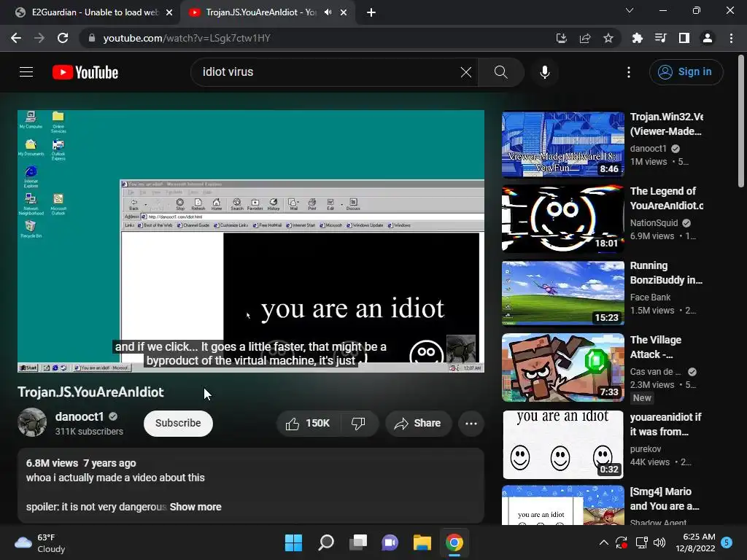Mute the YouTube tab audio icon
This screenshot has width=747, height=560.
tap(328, 12)
